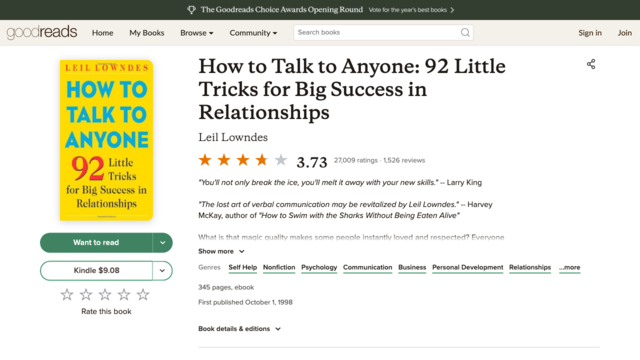
Task: Click the search magnifier icon
Action: 465,32
